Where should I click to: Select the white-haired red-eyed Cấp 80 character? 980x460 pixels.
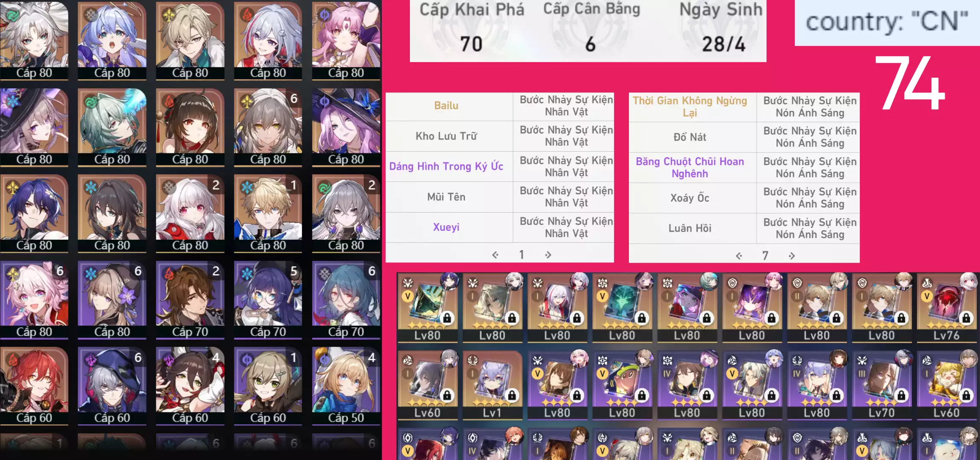[x=190, y=213]
